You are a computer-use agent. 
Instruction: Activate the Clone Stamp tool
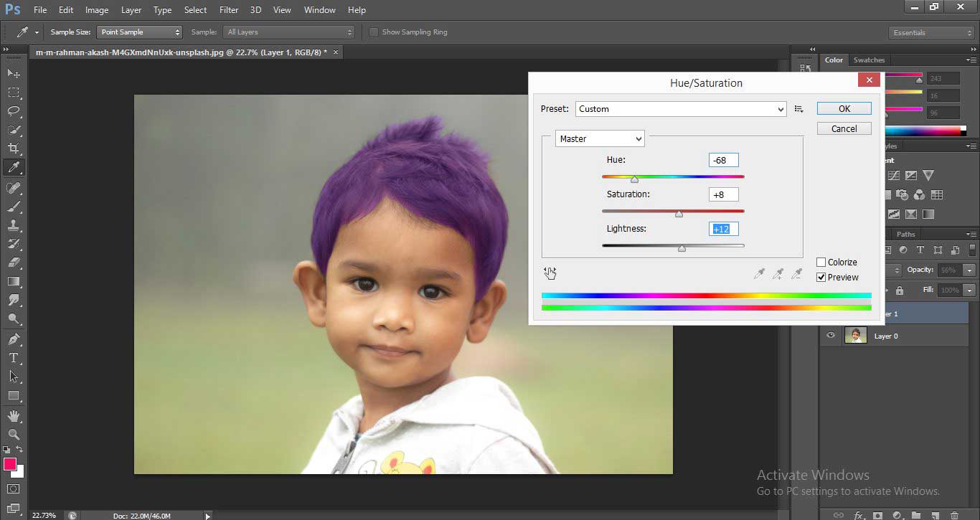click(13, 225)
